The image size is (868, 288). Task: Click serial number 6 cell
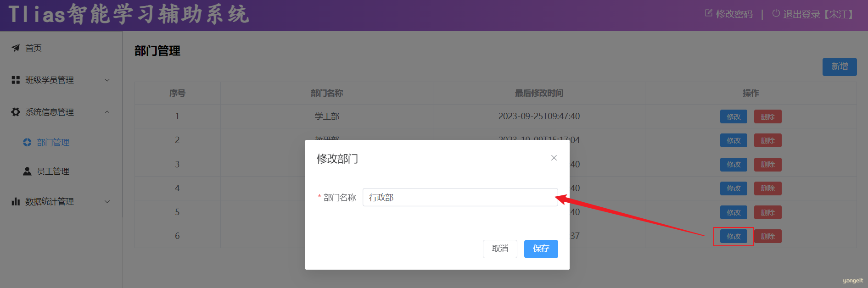point(177,236)
